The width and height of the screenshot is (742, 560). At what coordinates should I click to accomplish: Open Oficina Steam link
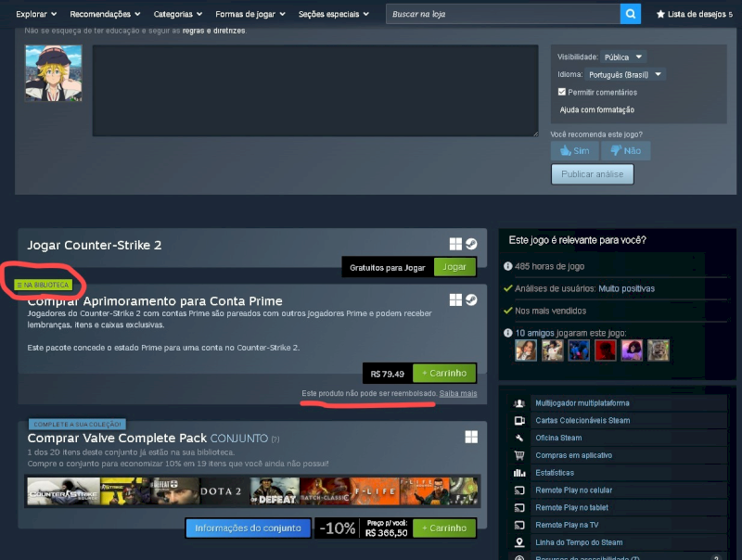coord(558,438)
